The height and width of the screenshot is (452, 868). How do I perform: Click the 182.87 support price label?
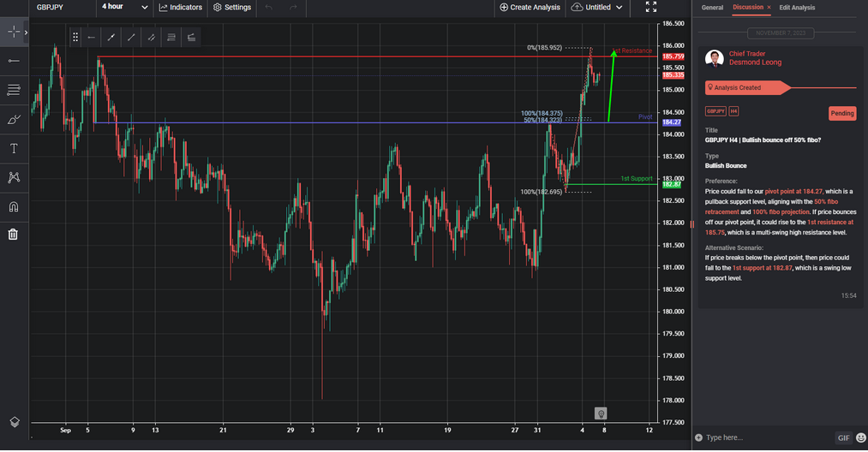click(x=672, y=184)
